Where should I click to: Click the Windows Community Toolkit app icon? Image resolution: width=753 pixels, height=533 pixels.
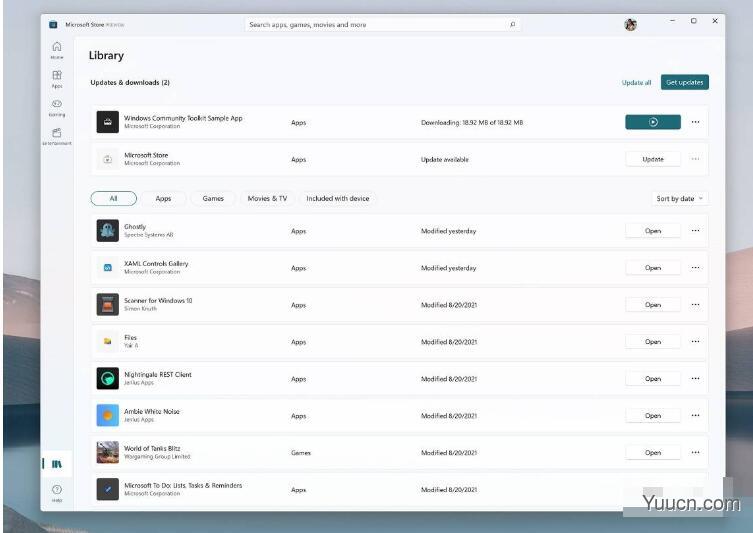coord(108,122)
